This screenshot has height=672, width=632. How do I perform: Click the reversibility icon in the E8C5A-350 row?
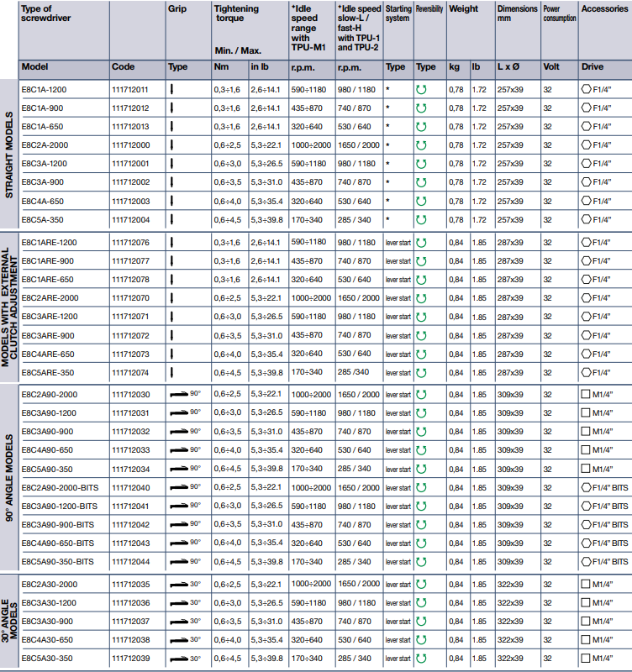click(x=421, y=220)
